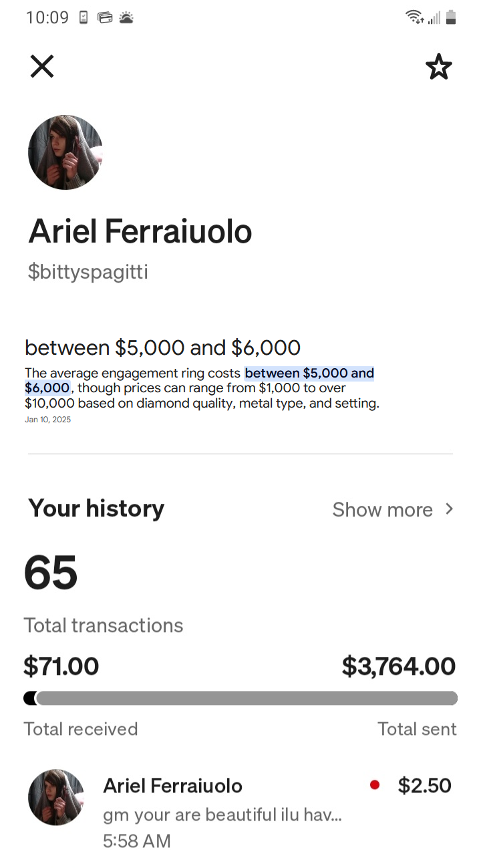Expand history using the chevron arrow

(450, 509)
